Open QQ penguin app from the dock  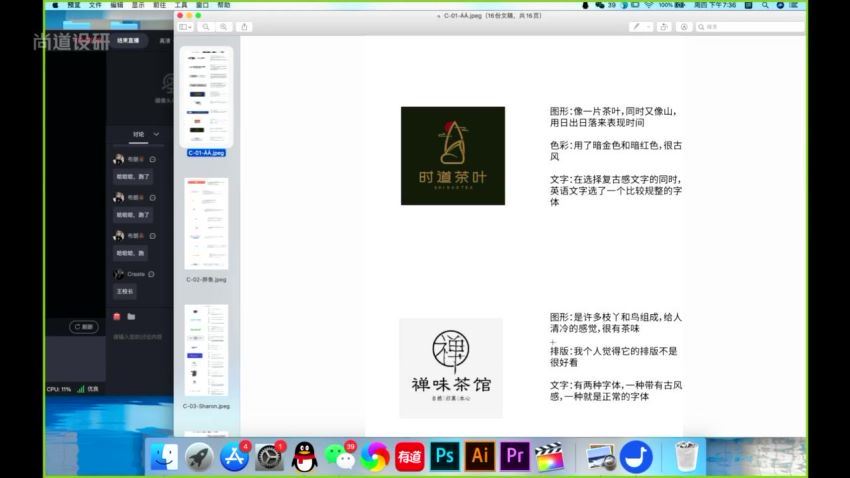pos(304,456)
